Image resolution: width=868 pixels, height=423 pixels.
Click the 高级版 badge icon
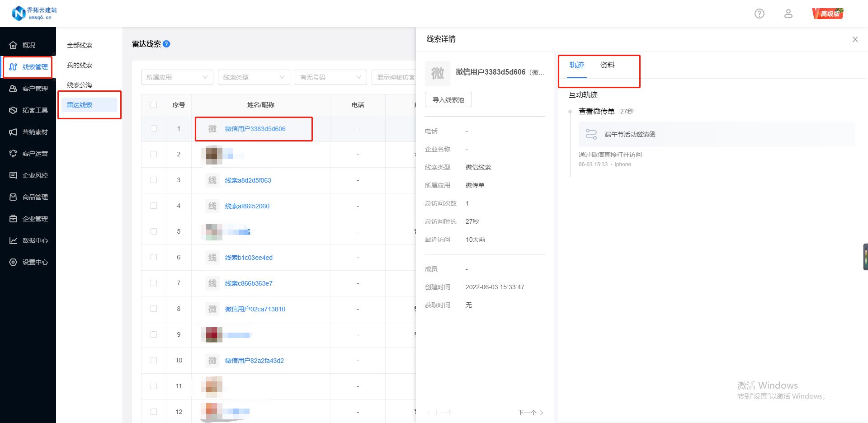pyautogui.click(x=828, y=14)
